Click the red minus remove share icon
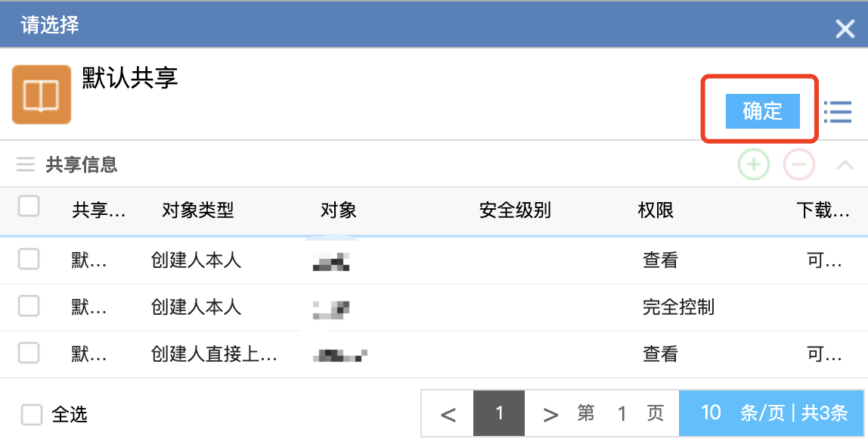 click(798, 164)
